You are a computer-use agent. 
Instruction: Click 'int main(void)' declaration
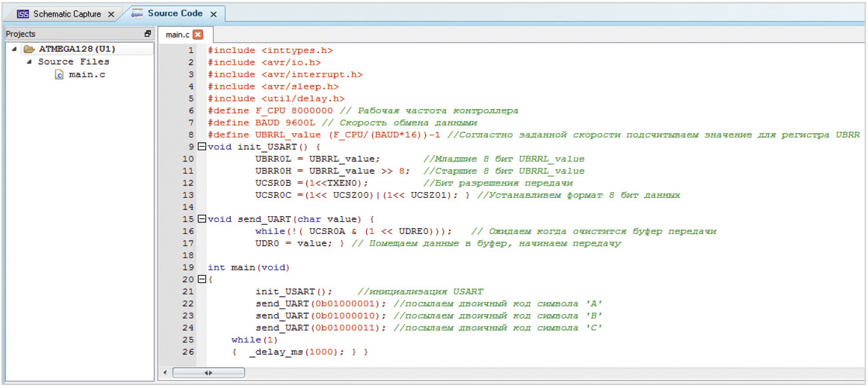[x=249, y=267]
